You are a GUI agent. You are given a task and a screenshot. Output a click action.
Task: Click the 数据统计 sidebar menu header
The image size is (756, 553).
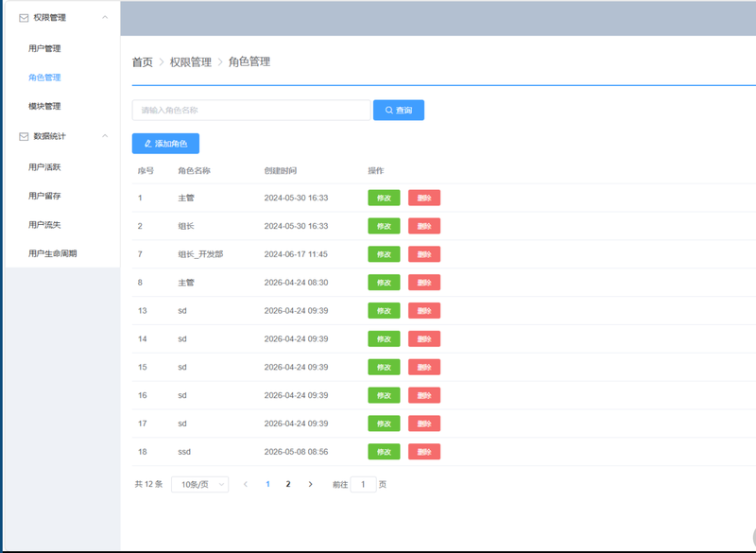pos(62,136)
